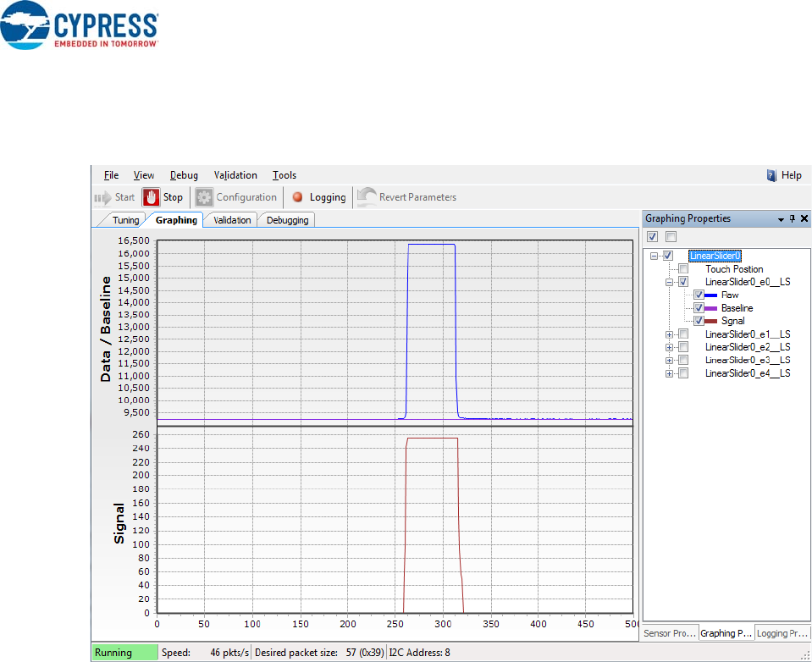This screenshot has width=812, height=662.
Task: Open the Debug menu
Action: point(184,175)
